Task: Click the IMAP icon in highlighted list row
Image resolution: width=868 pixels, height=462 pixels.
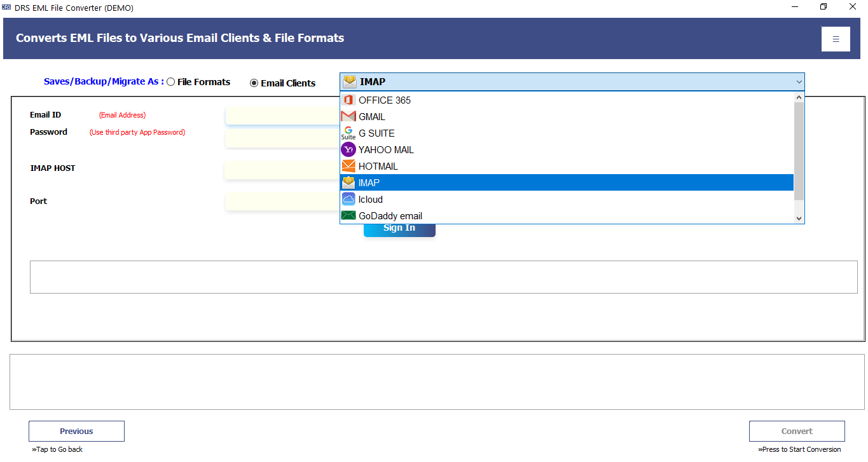Action: [x=348, y=182]
